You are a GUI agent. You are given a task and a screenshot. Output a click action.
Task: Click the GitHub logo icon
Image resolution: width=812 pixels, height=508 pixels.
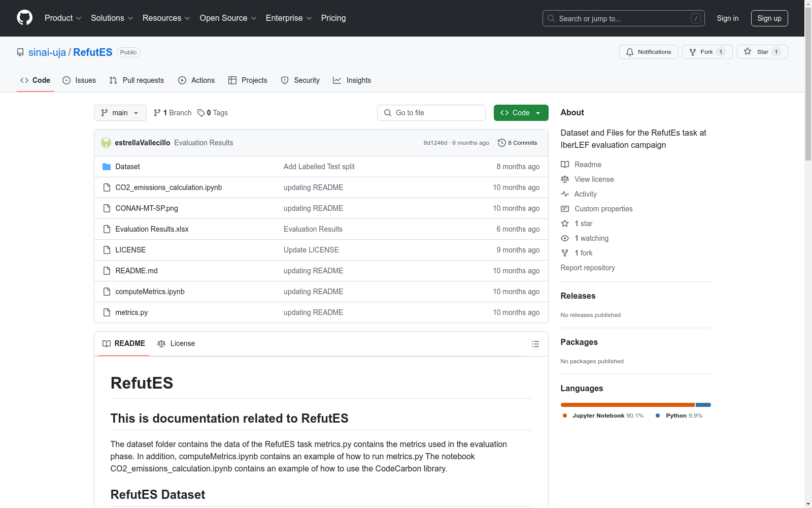pos(24,18)
